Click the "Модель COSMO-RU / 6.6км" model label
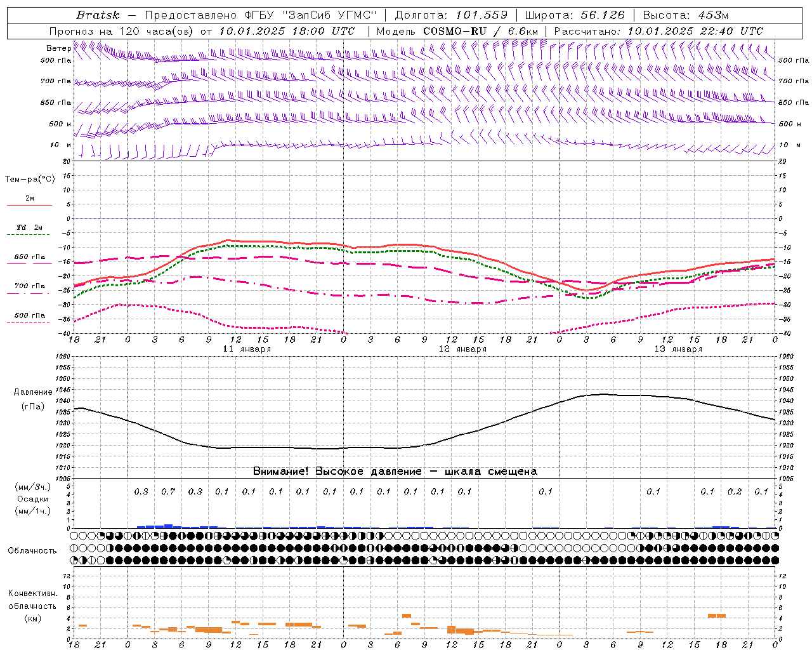The height and width of the screenshot is (650, 812). coord(457,31)
